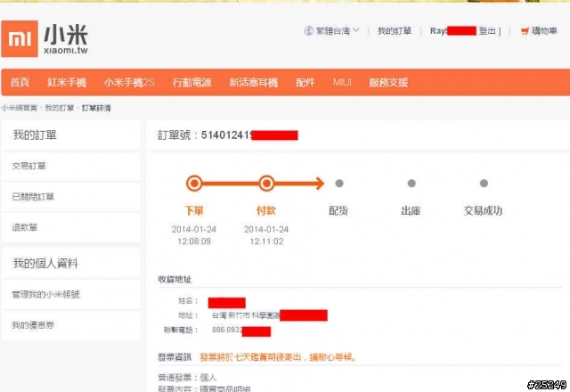Screen dimensions: 570x392
Task: Click the 2014-01-24 12:11:02 timestamp
Action: [x=266, y=235]
